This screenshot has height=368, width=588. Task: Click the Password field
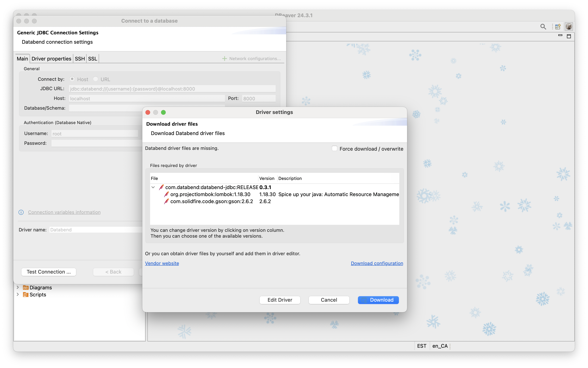point(97,143)
